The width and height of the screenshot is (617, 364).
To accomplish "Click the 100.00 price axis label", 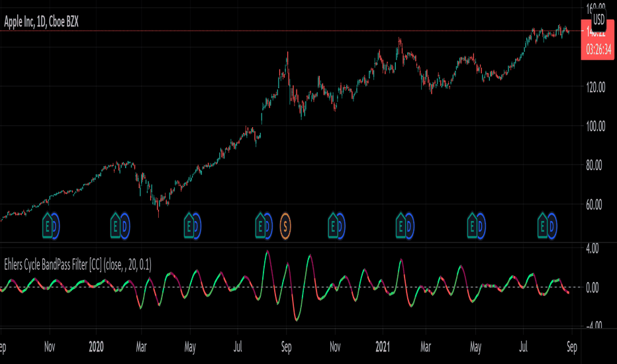I will 595,126.
